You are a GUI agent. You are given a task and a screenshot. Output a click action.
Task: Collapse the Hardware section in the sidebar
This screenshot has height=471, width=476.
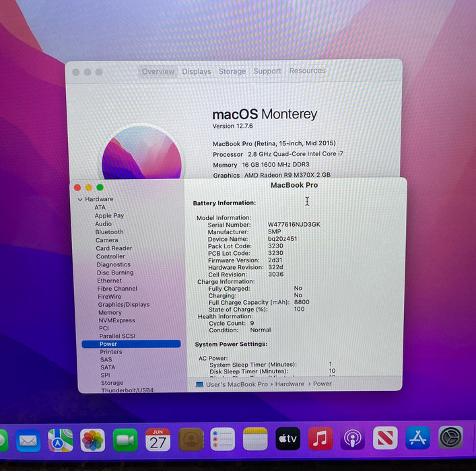coord(80,199)
